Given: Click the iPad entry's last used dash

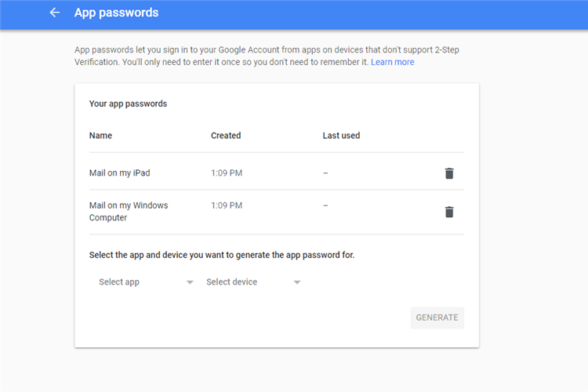Looking at the screenshot, I should 325,173.
